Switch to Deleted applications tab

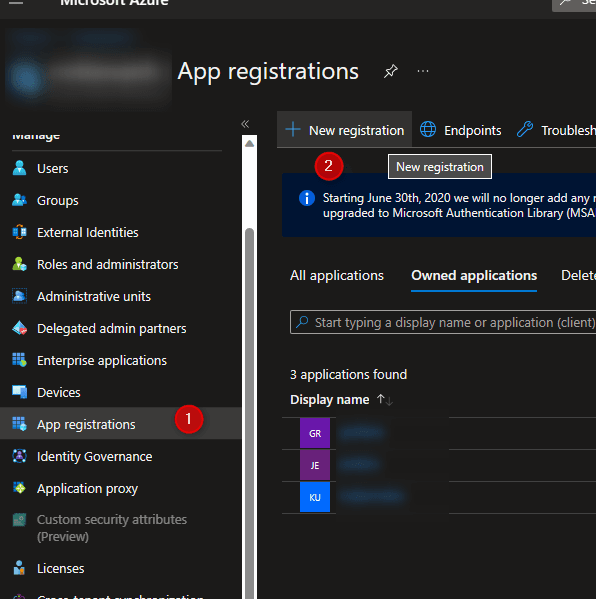click(x=578, y=275)
